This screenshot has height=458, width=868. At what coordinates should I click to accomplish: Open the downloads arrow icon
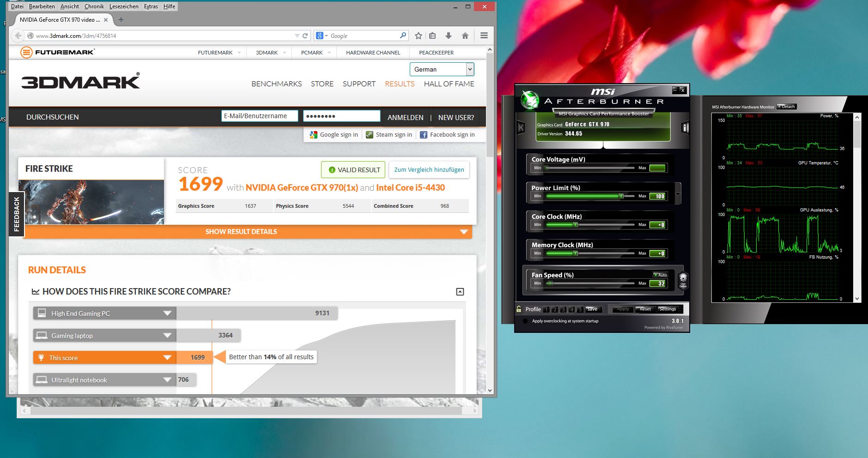[x=448, y=36]
